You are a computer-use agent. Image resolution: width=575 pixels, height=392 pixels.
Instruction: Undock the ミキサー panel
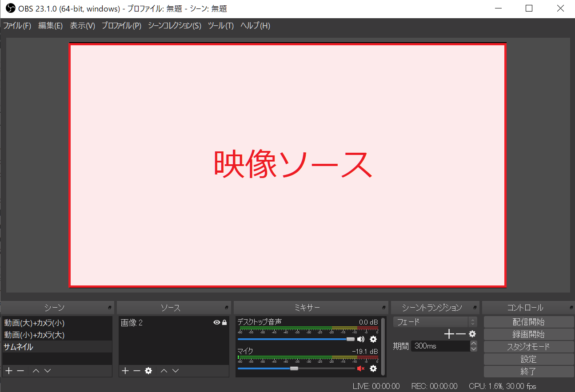coord(384,308)
